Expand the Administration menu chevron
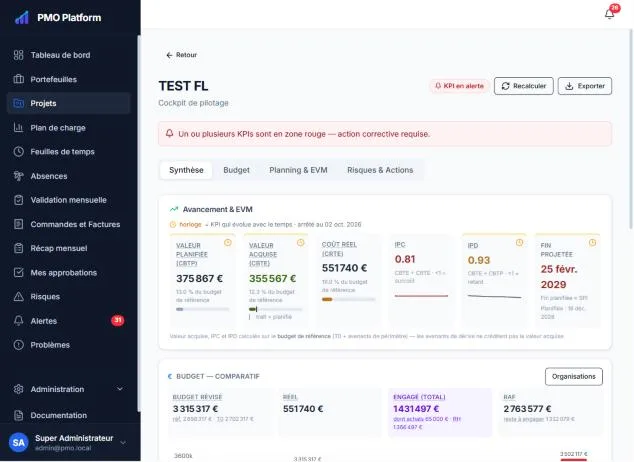The height and width of the screenshot is (462, 634). tap(120, 389)
